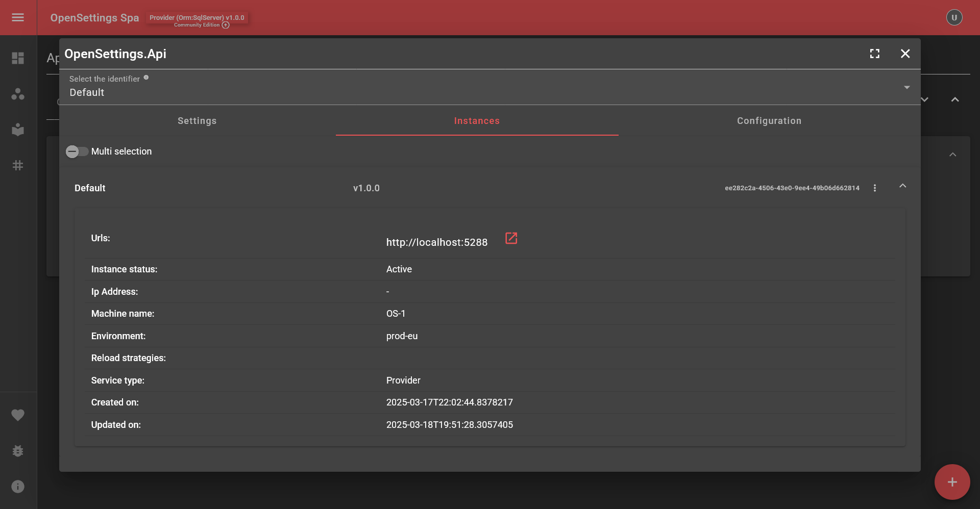Viewport: 980px width, 509px height.
Task: Open the info icon in sidebar
Action: pos(18,486)
